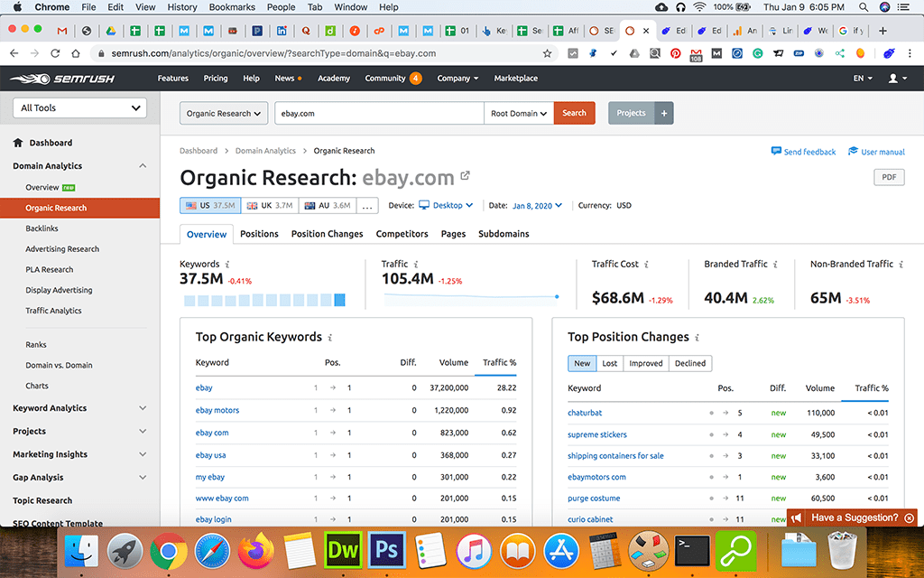Expand the Keyword Analytics section
Screen dimensions: 924x578
(143, 408)
